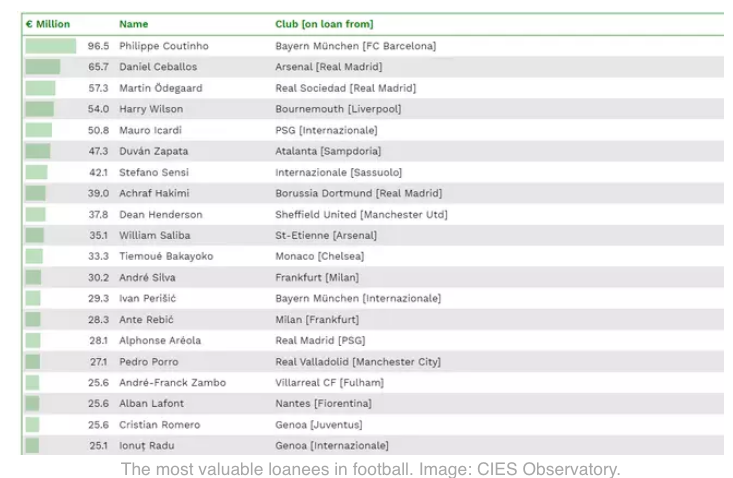Click Stefano Sensi's name
The image size is (733, 478).
[154, 172]
